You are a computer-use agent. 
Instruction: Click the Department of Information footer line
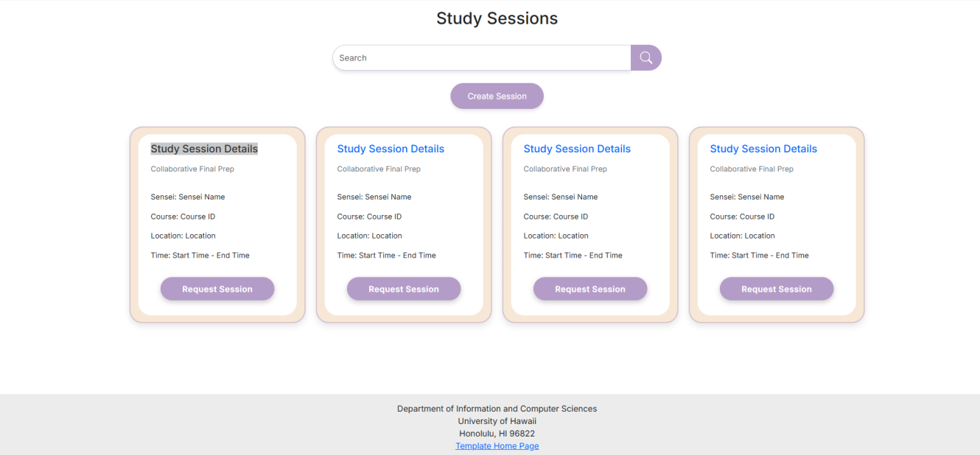click(x=497, y=409)
